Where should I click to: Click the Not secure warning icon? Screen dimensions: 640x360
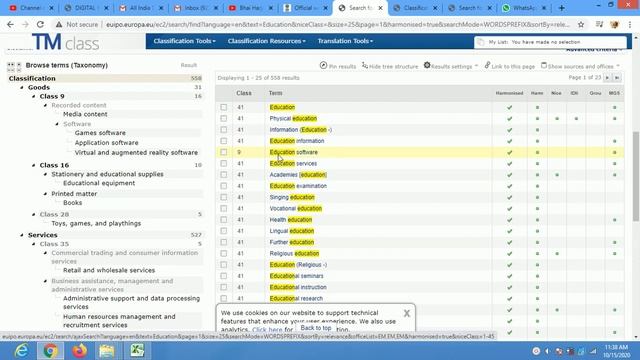click(59, 24)
